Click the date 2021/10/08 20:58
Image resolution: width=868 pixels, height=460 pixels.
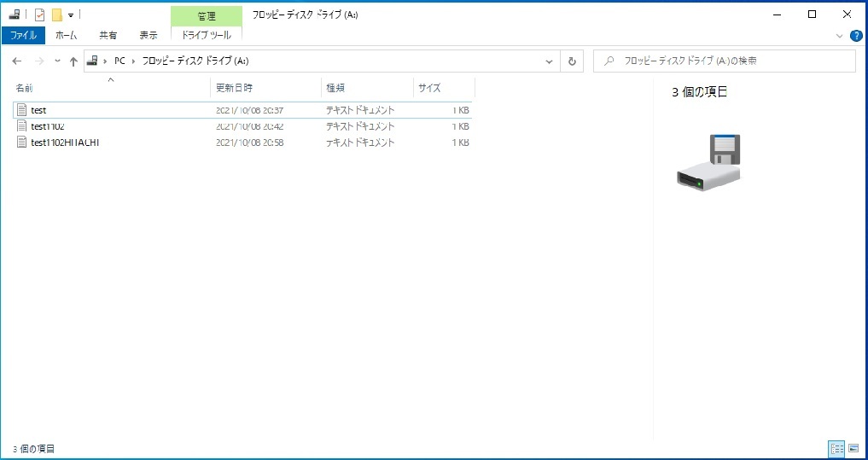tap(250, 143)
